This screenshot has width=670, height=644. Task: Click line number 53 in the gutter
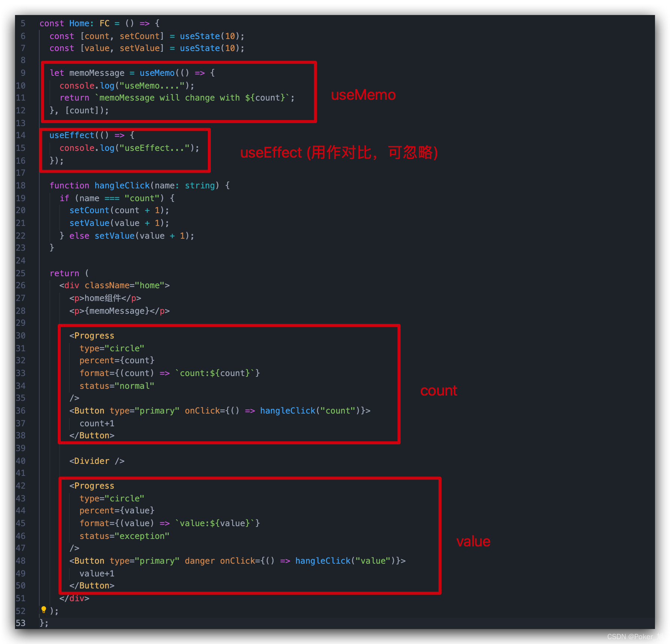point(21,623)
